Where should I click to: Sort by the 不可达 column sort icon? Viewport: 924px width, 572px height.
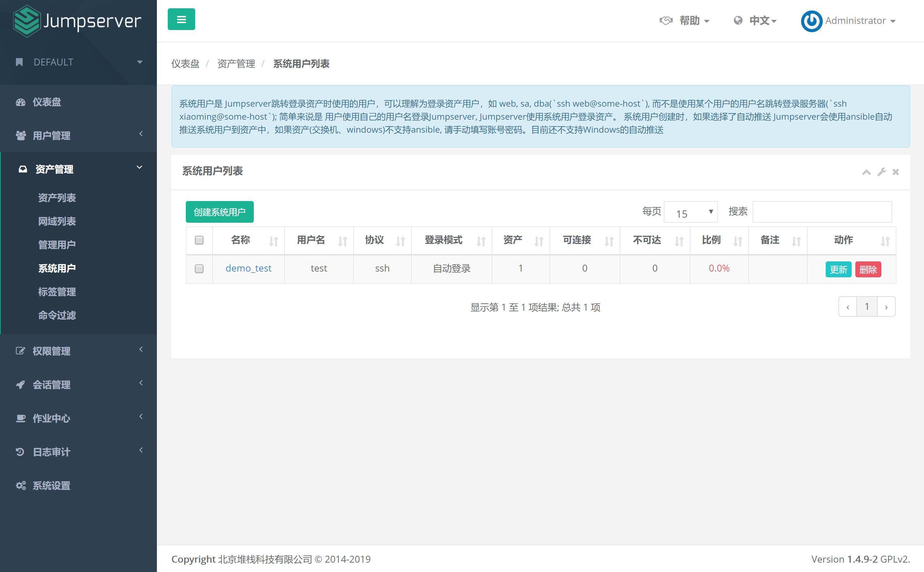(x=679, y=241)
